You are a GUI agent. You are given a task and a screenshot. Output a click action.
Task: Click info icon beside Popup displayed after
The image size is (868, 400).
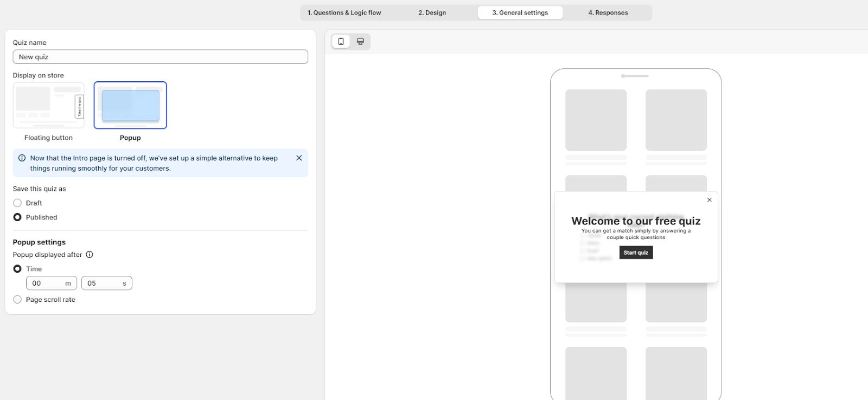point(90,255)
